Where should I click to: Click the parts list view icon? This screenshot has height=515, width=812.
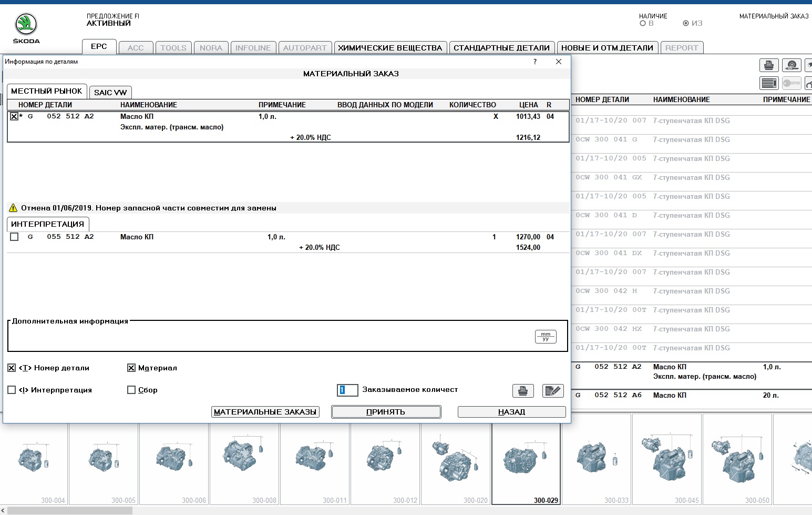pos(768,83)
